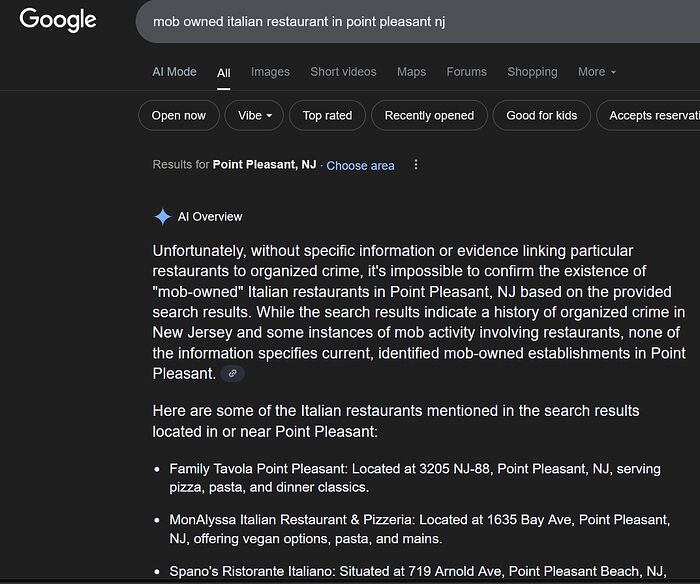700x584 pixels.
Task: Toggle the Good for kids filter
Action: (542, 116)
